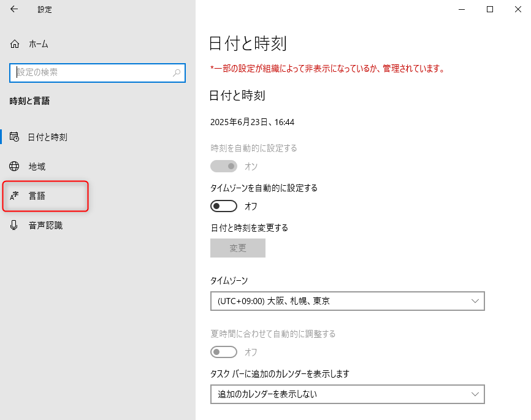Click the calendar clock icon for 日付と時刻
This screenshot has height=420, width=531.
[15, 137]
